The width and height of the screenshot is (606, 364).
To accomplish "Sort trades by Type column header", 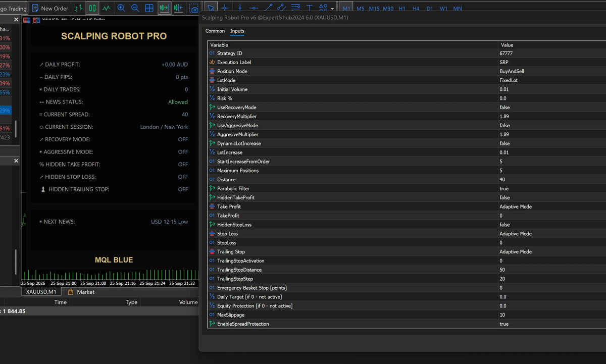I will [131, 302].
